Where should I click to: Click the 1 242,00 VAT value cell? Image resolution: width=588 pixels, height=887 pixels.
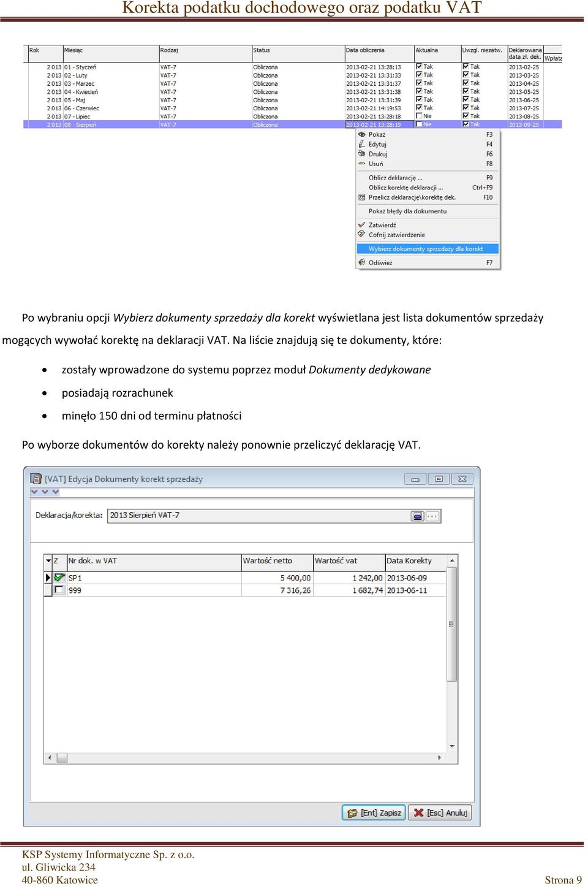(349, 578)
